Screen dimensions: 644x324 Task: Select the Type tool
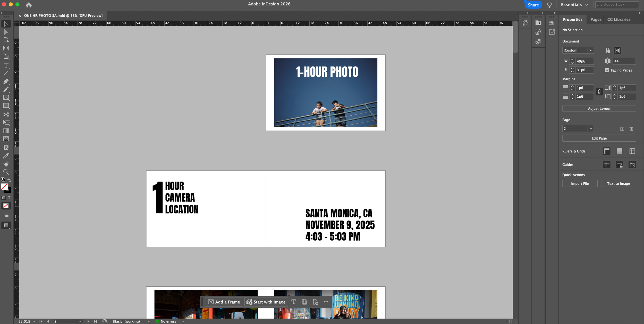coord(6,65)
